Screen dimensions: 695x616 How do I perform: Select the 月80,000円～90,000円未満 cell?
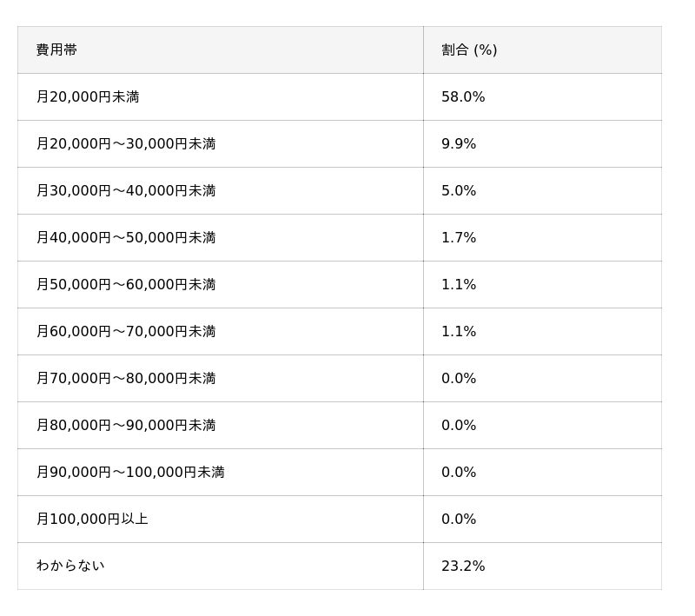pyautogui.click(x=126, y=426)
